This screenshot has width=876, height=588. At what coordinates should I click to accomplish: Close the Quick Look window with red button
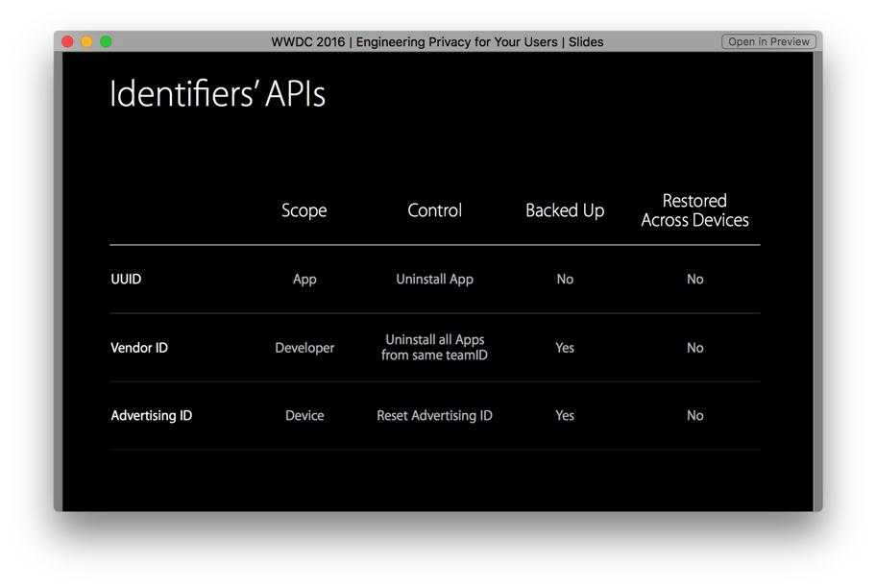click(x=67, y=42)
